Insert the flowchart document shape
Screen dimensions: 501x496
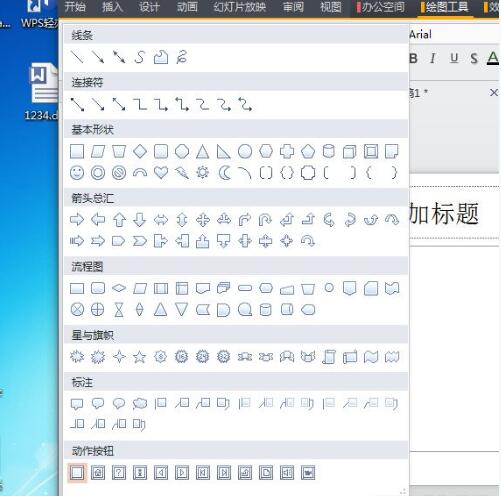(x=203, y=288)
